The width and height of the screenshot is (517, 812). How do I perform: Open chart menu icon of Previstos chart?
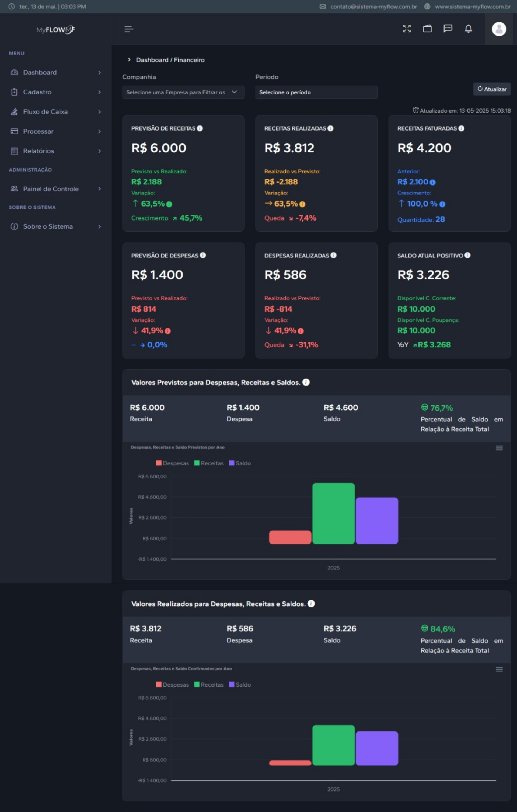(499, 448)
